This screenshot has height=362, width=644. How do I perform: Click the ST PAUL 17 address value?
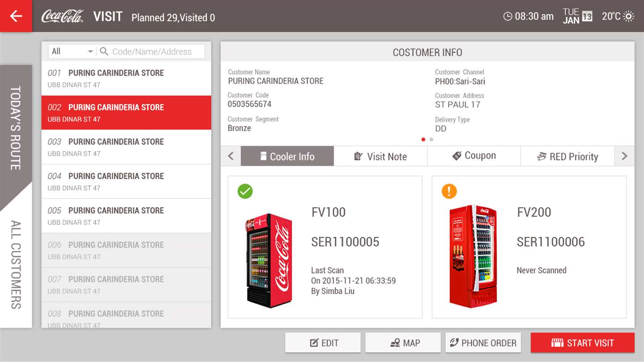(458, 105)
